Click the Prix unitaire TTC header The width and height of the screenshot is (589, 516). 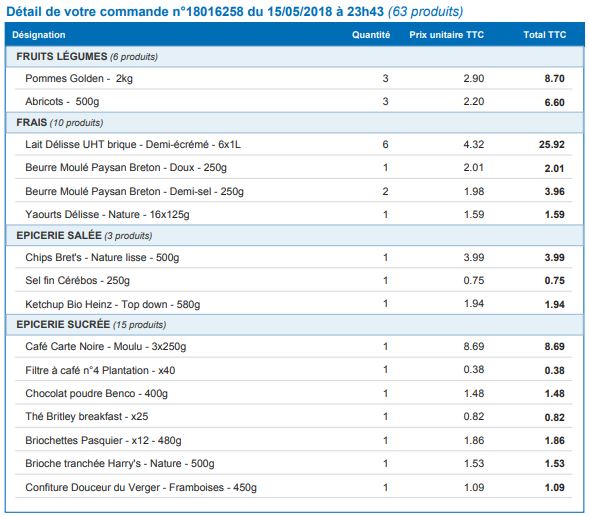click(447, 35)
